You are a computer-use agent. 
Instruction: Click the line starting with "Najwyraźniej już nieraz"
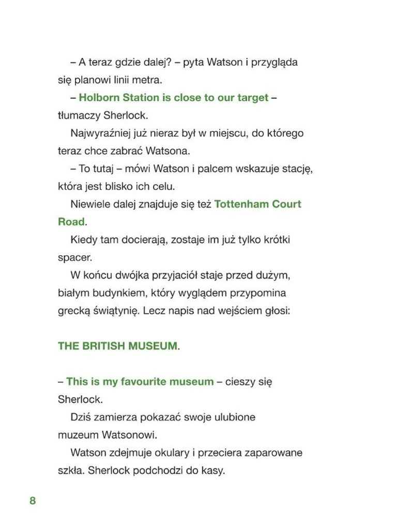(187, 133)
